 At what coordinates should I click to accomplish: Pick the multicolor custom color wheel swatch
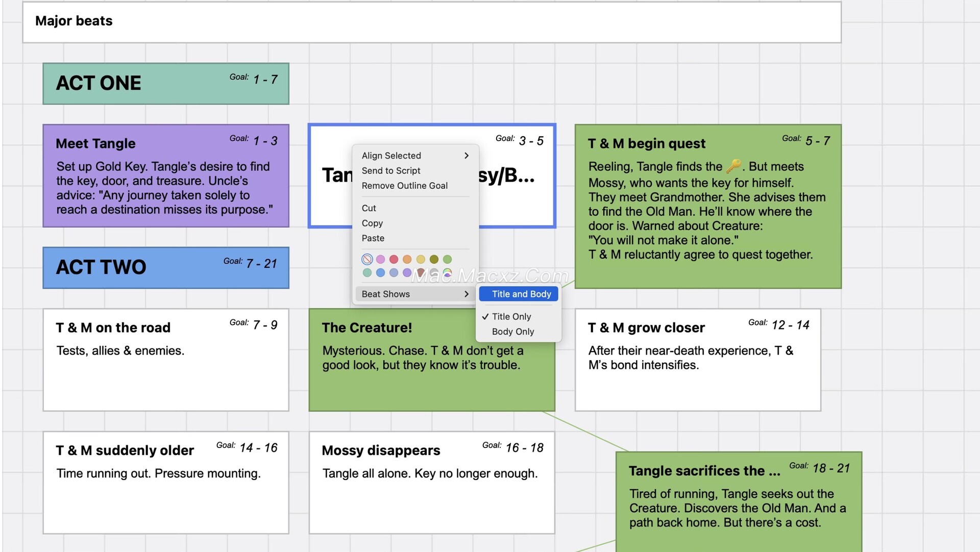click(x=447, y=273)
